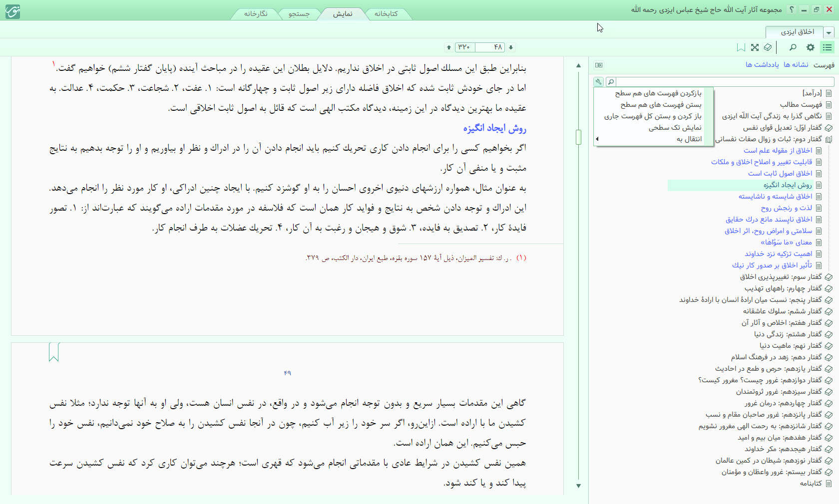The width and height of the screenshot is (839, 504).
Task: Open settings with the gear icon
Action: [810, 47]
